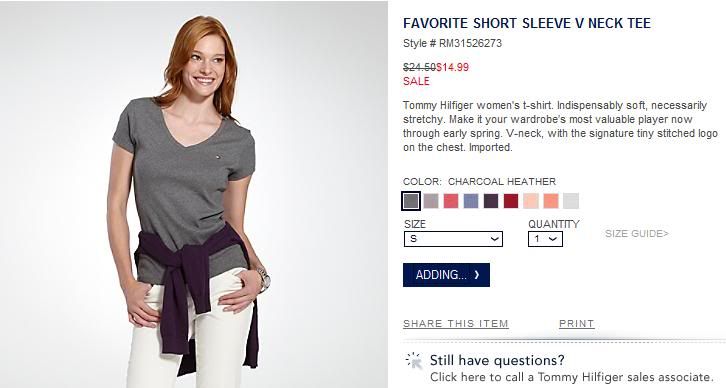The width and height of the screenshot is (726, 388).
Task: Pick the coral red color swatch
Action: (451, 201)
